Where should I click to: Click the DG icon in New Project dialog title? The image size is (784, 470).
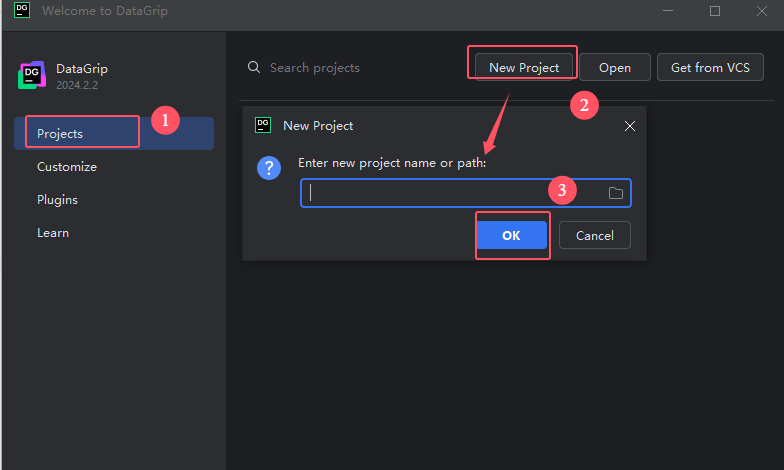[263, 125]
